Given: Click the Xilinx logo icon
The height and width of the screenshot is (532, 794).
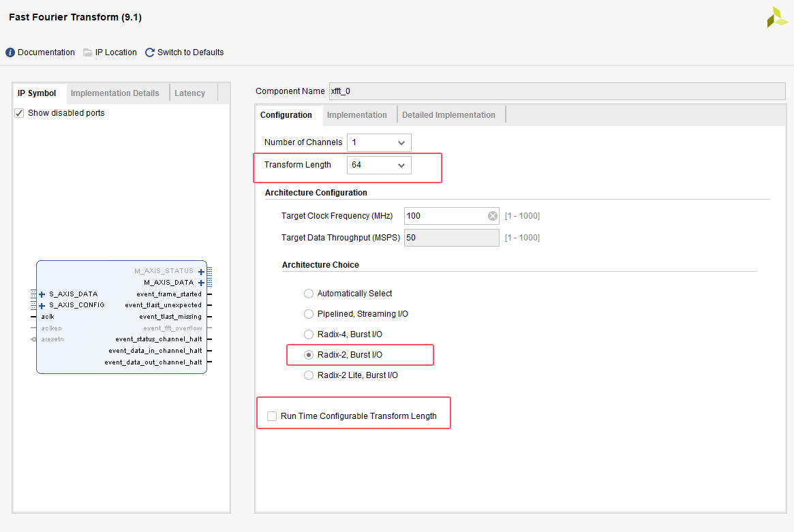Looking at the screenshot, I should [x=777, y=17].
